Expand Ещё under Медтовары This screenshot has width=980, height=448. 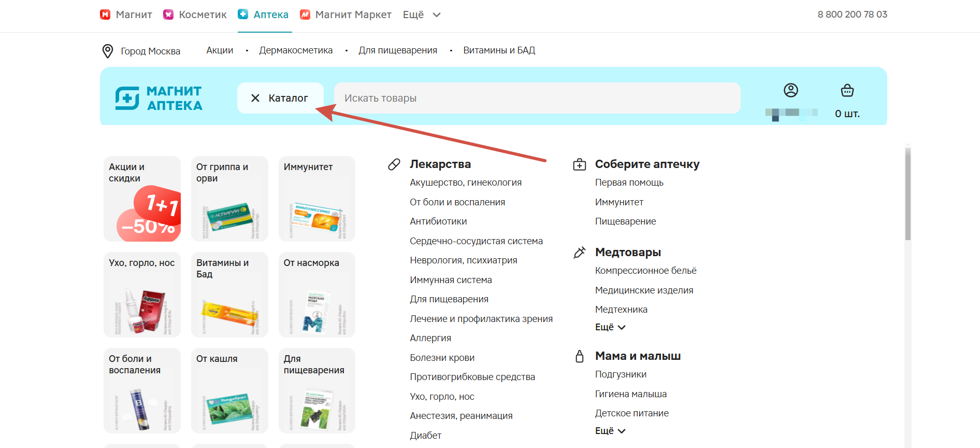click(x=610, y=327)
